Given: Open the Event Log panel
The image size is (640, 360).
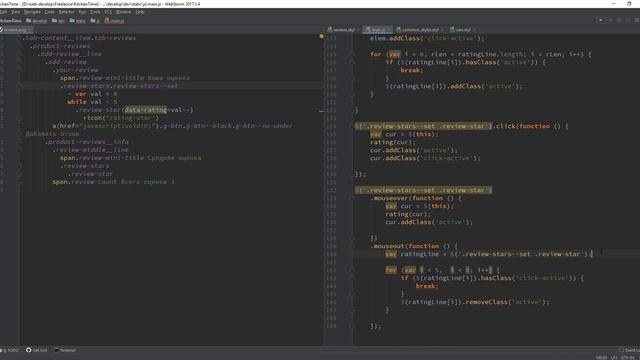Looking at the screenshot, I should click(x=629, y=350).
